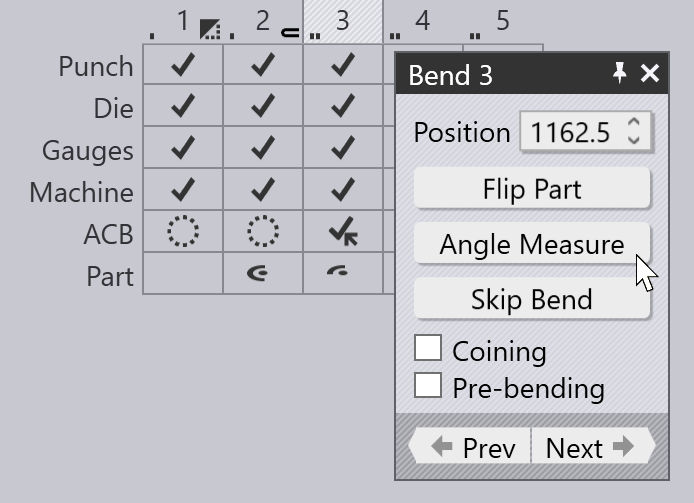Image resolution: width=694 pixels, height=503 pixels.
Task: Click ACB dotted circle for bend 1
Action: click(x=183, y=232)
